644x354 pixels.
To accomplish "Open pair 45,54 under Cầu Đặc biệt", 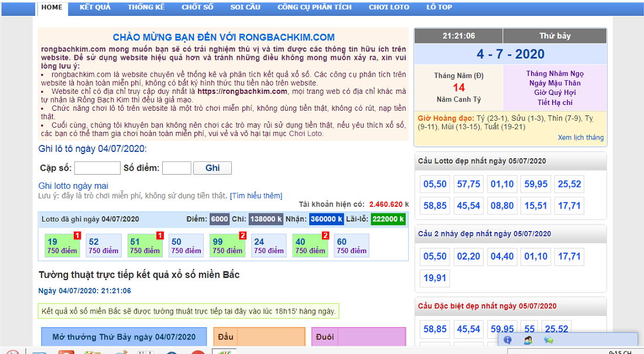I will [468, 329].
